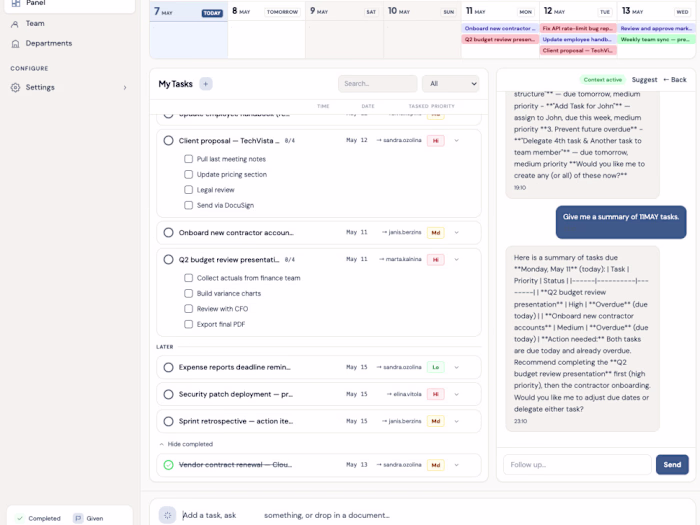Check the Send via DocuSign subtask

(x=188, y=205)
